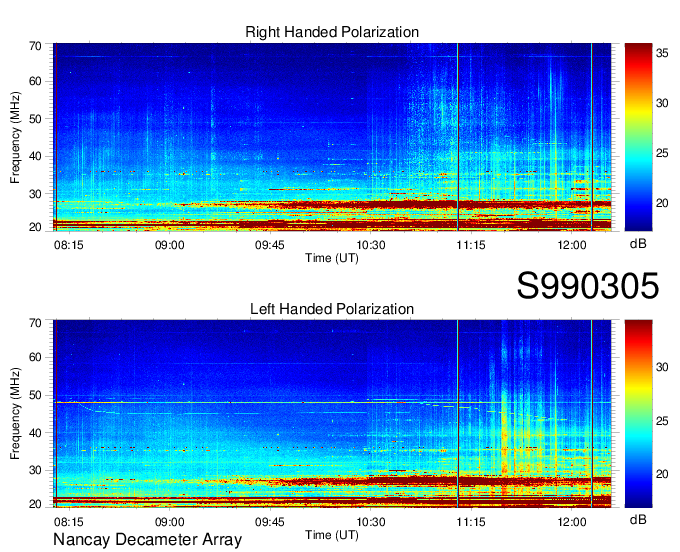
Task: Click the 'Nancay Decameter Array' caption
Action: click(x=147, y=540)
